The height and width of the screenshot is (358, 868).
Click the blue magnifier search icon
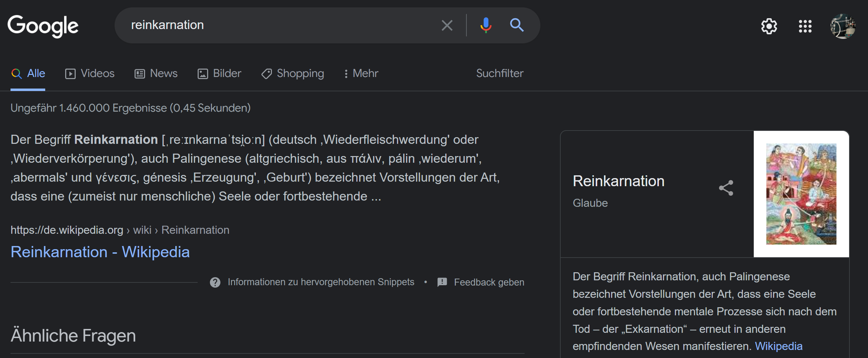point(517,25)
